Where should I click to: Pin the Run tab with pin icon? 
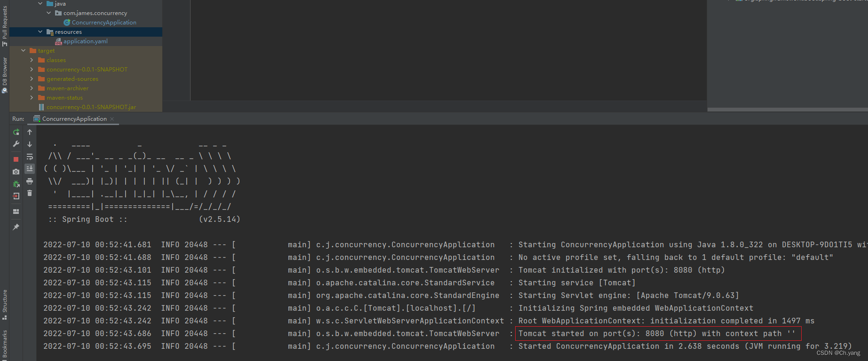(16, 227)
